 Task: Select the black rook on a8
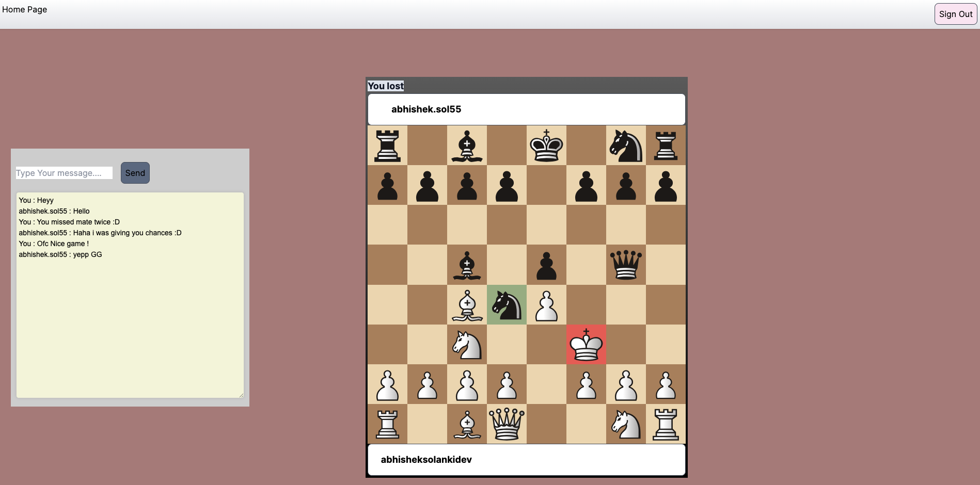pos(387,145)
